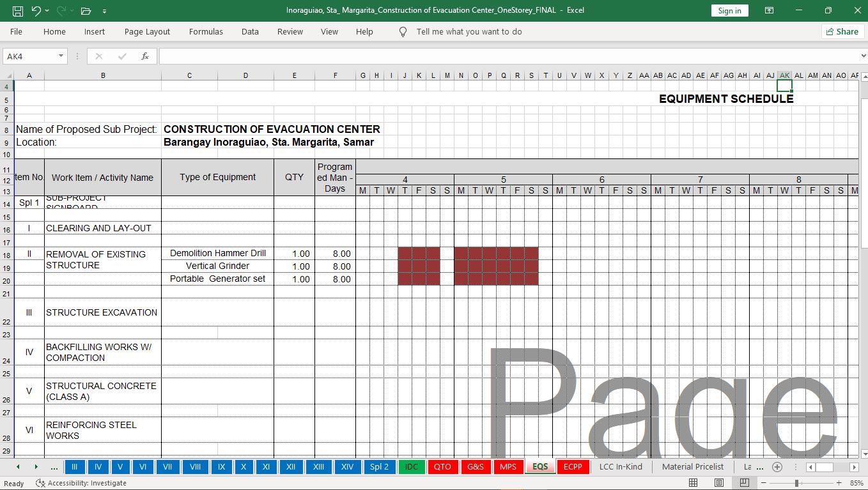
Task: Open the Data ribbon tab
Action: 250,32
